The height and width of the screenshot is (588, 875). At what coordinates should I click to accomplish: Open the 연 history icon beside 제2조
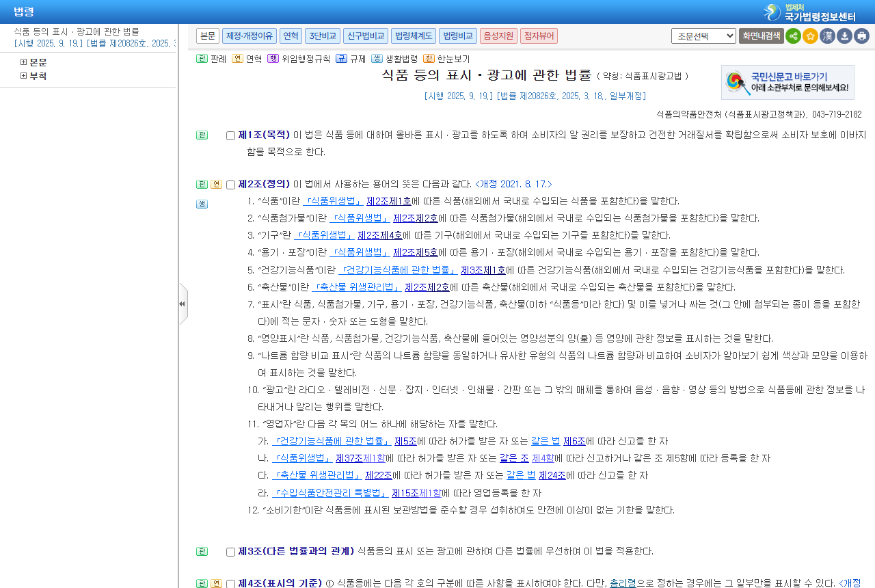pyautogui.click(x=216, y=185)
